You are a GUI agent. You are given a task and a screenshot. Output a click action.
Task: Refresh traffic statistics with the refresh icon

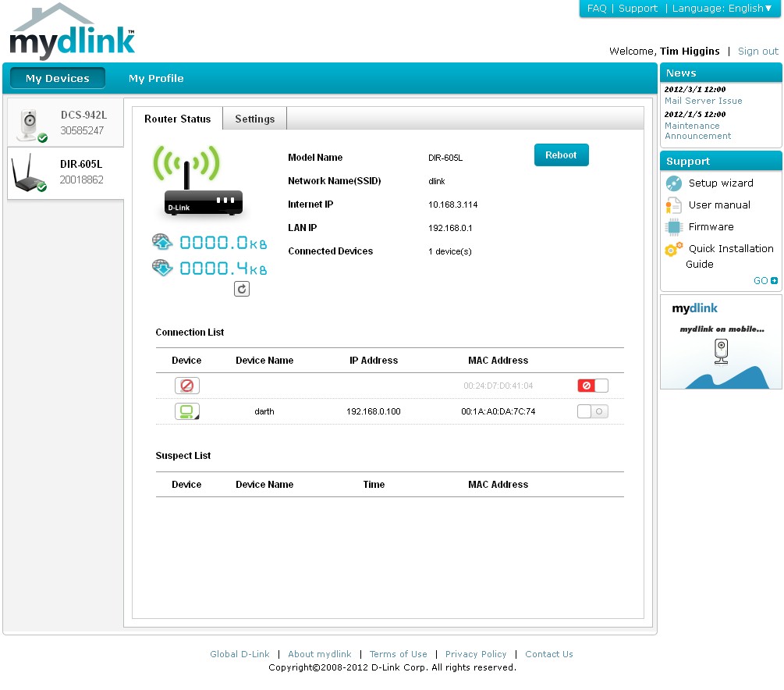242,289
